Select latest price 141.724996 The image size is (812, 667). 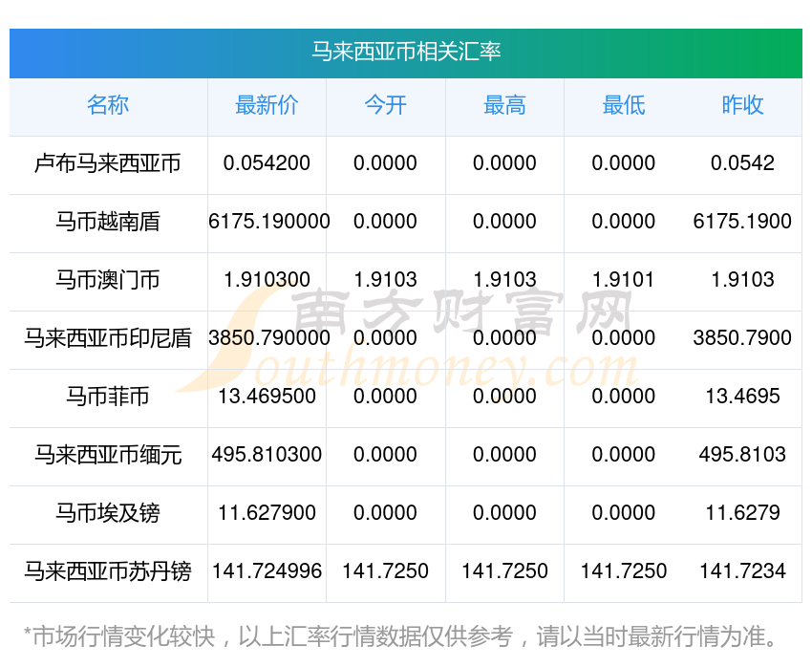click(267, 571)
